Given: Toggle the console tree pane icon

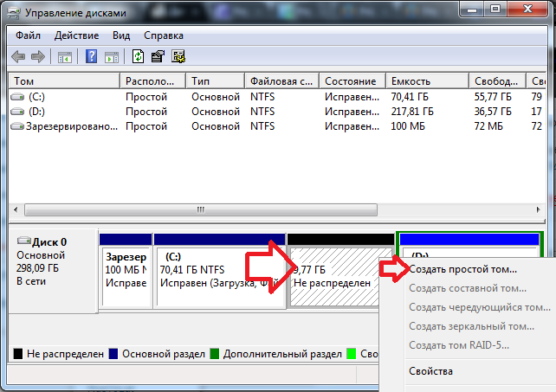Looking at the screenshot, I should tap(64, 57).
